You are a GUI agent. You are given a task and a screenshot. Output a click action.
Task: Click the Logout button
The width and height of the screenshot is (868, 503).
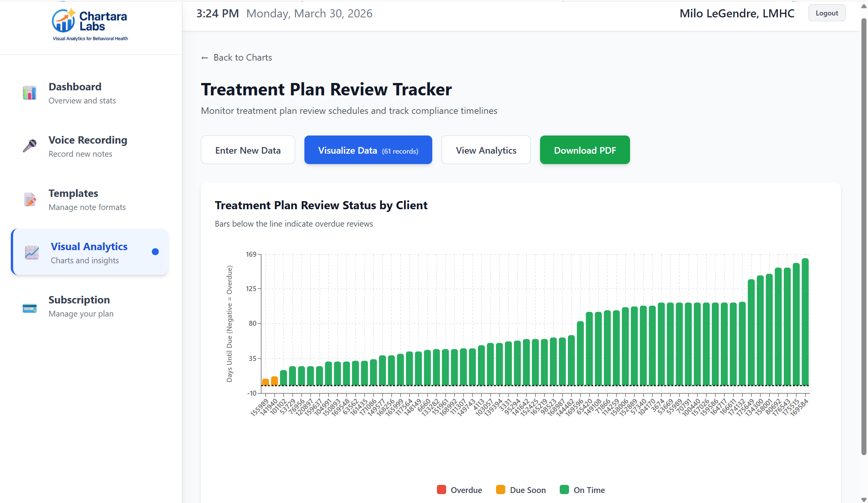(x=827, y=13)
